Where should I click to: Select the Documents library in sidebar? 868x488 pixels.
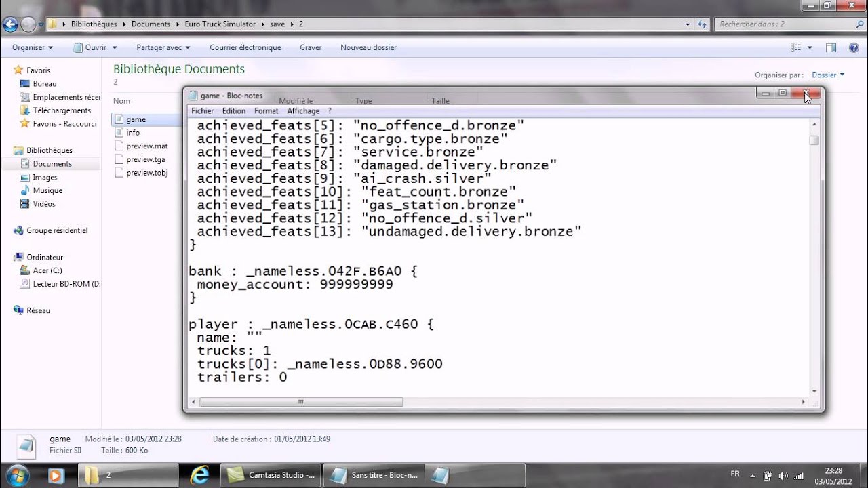tap(52, 163)
